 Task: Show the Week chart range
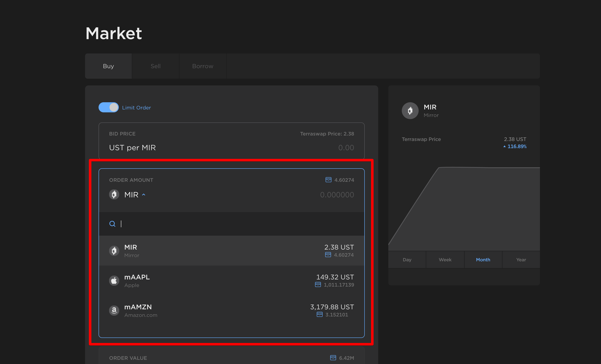coord(445,260)
